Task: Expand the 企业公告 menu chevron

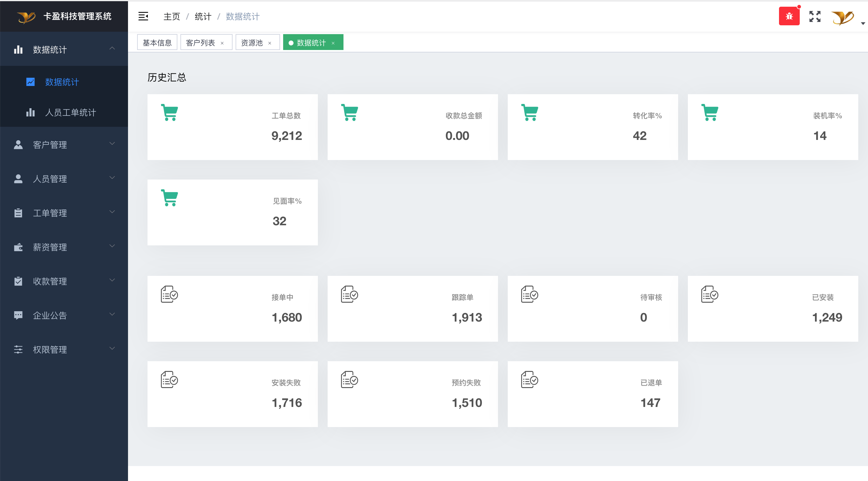Action: [x=112, y=314]
